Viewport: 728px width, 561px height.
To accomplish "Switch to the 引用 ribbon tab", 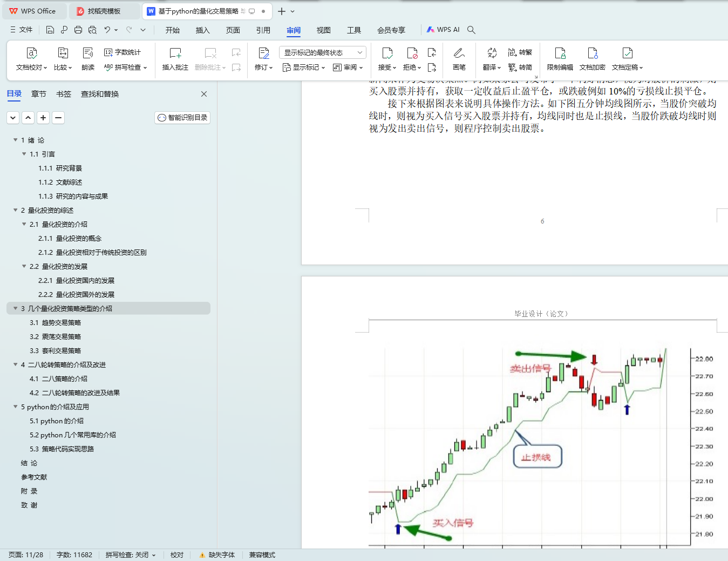I will tap(263, 30).
